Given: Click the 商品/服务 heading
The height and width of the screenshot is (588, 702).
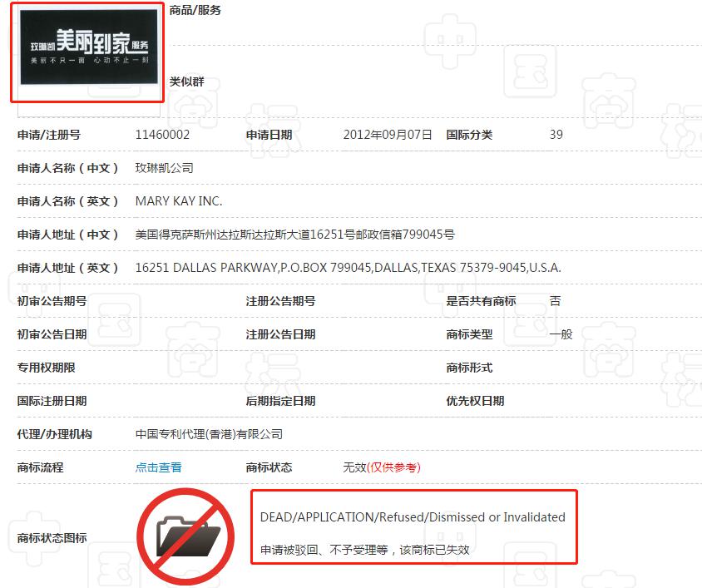Looking at the screenshot, I should click(195, 11).
